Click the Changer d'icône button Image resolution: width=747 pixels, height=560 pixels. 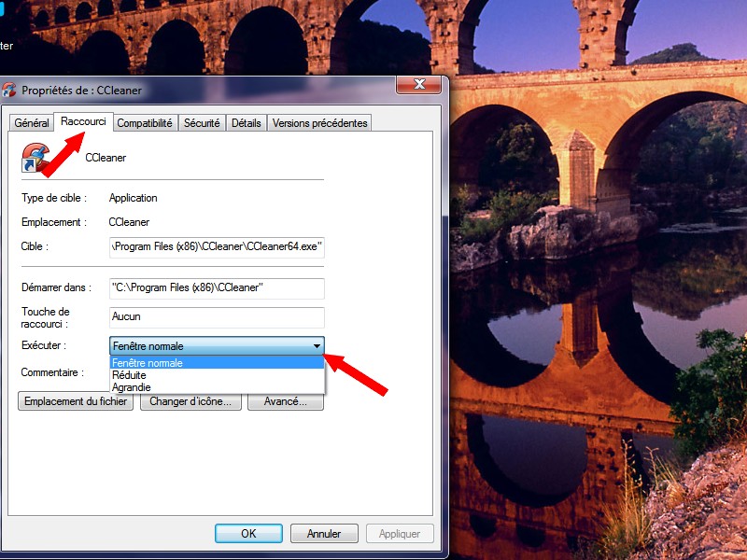(x=190, y=401)
